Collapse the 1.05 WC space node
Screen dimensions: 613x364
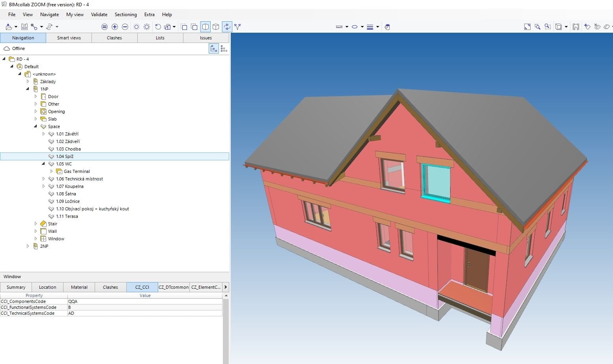point(43,164)
